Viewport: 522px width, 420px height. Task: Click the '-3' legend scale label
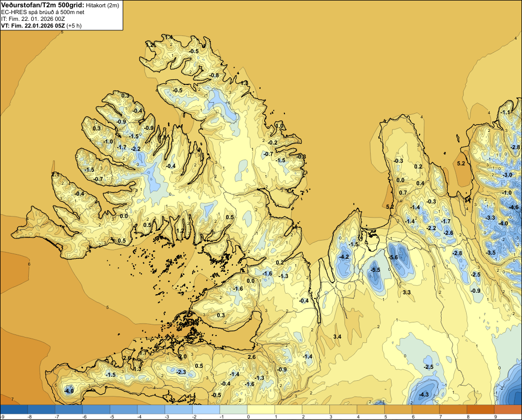[x=167, y=417]
